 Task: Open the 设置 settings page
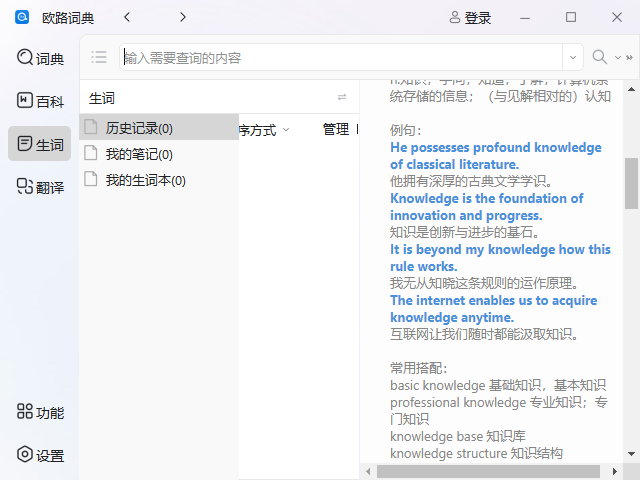40,455
